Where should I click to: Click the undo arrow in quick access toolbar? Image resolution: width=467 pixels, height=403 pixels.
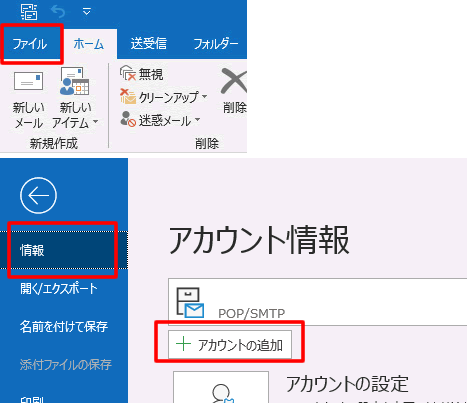[58, 12]
